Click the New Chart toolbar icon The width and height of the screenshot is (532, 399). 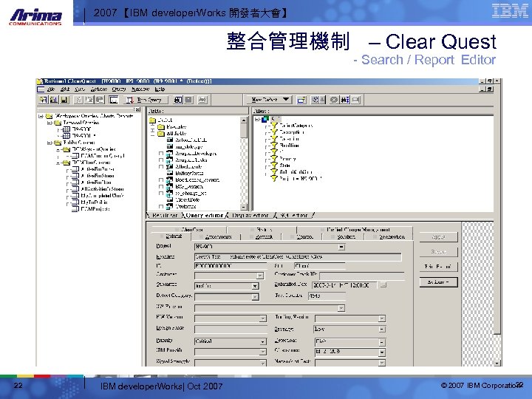point(54,100)
